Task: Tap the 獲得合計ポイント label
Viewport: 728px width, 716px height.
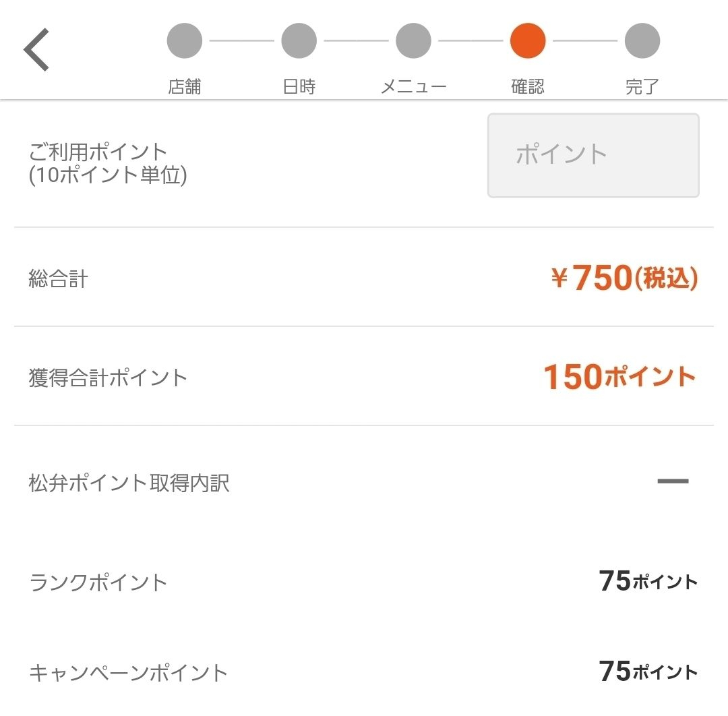Action: point(108,378)
